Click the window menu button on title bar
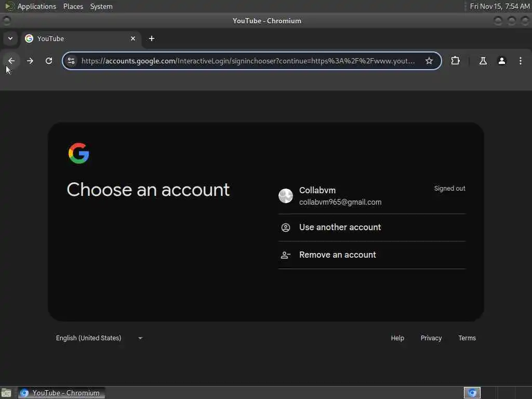 (6, 21)
